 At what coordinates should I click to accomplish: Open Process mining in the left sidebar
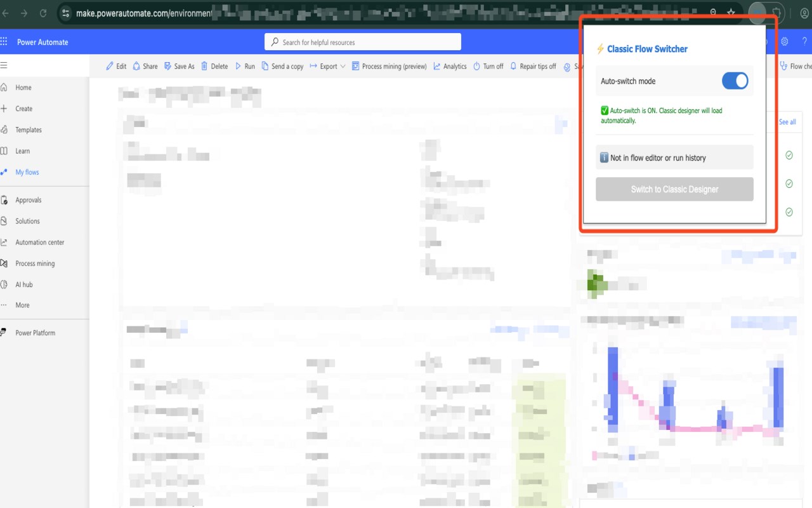coord(36,264)
